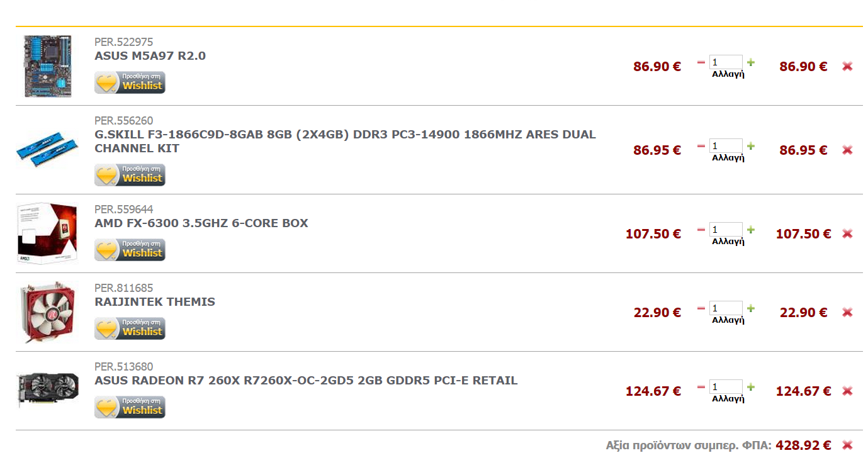
Task: Click Αλλαγή under G.SKILL quantity field
Action: [728, 157]
